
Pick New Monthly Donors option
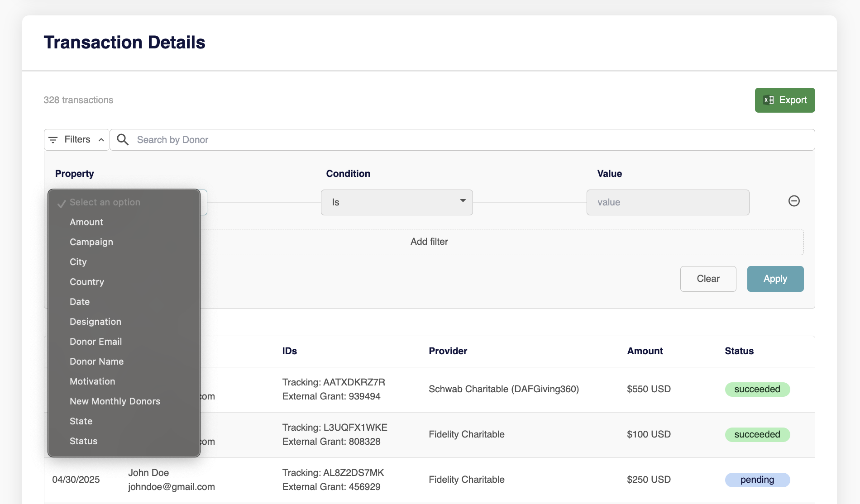[x=115, y=401]
